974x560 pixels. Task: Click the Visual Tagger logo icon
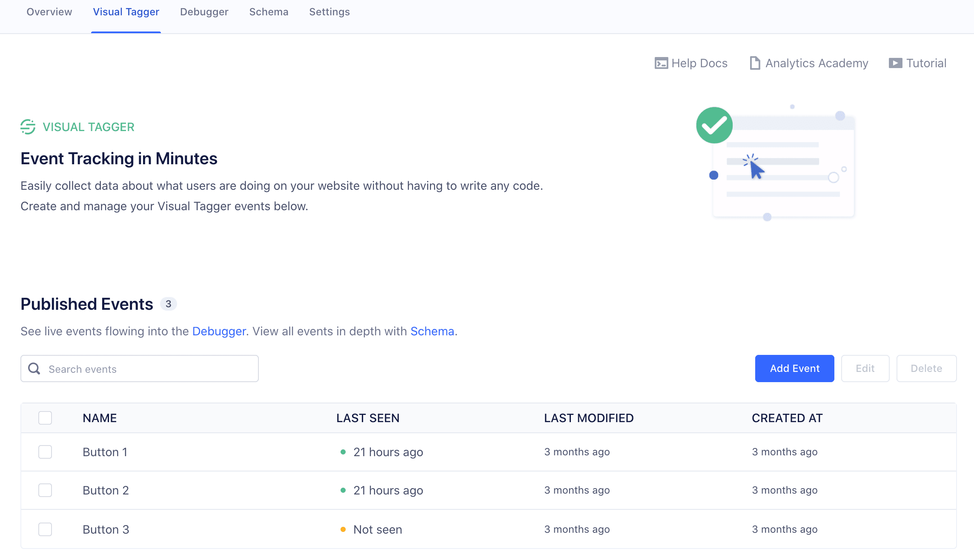[x=27, y=126]
